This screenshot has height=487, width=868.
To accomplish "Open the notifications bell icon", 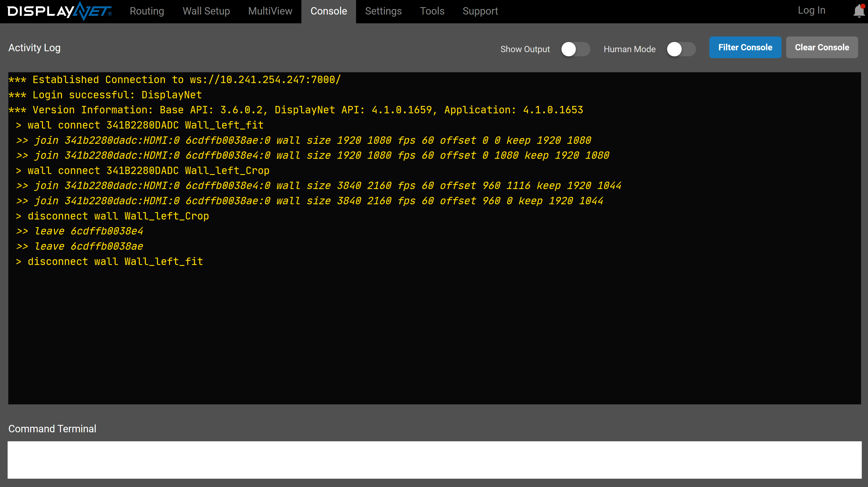I will point(859,11).
